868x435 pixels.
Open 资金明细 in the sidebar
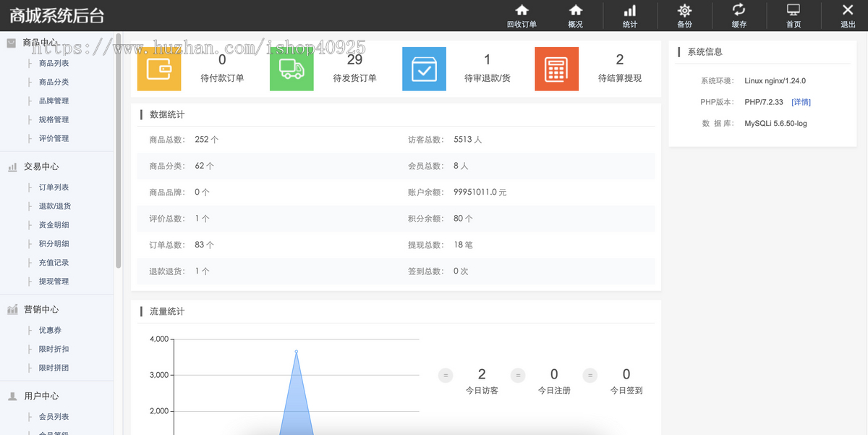point(54,225)
